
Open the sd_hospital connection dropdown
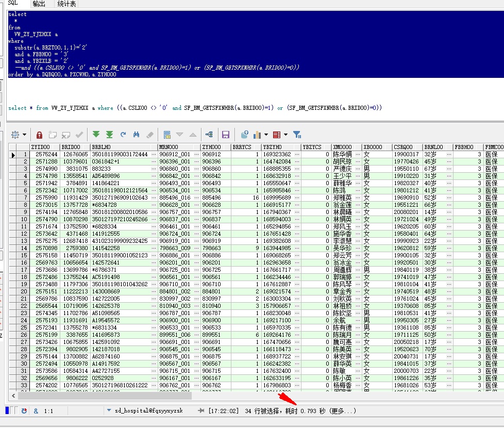click(109, 411)
